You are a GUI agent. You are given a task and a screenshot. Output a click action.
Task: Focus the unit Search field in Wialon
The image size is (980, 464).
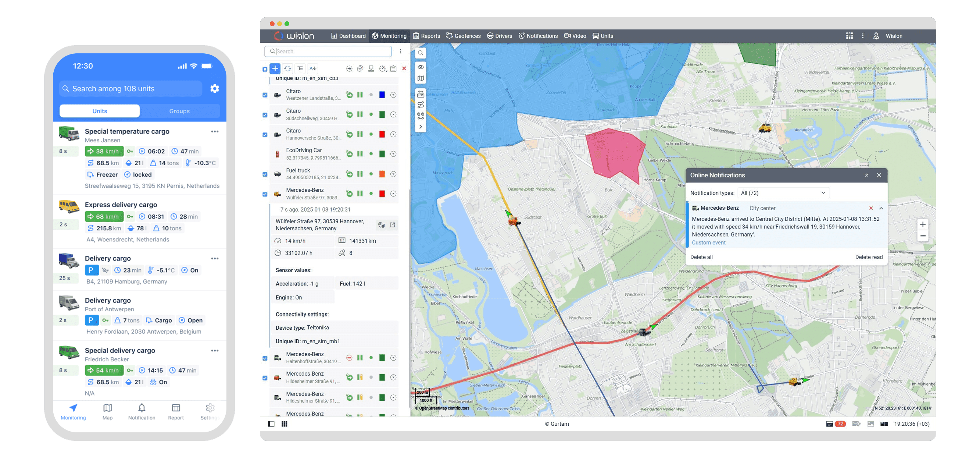[x=328, y=52]
